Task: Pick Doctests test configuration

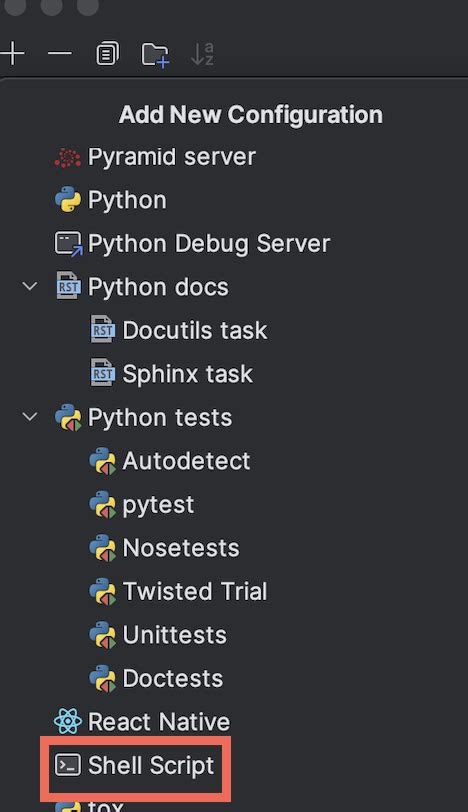Action: pyautogui.click(x=173, y=678)
